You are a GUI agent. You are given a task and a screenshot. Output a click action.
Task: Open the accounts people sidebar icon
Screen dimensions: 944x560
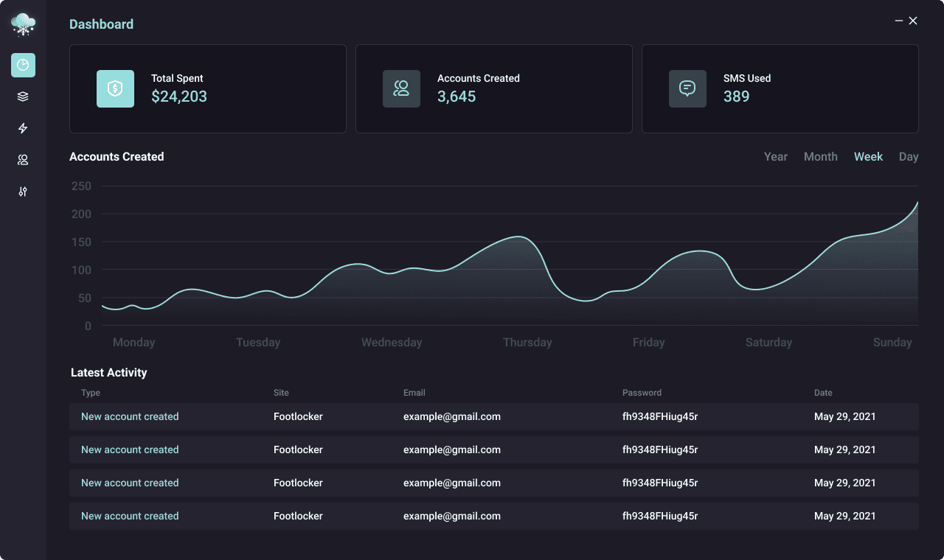point(23,160)
